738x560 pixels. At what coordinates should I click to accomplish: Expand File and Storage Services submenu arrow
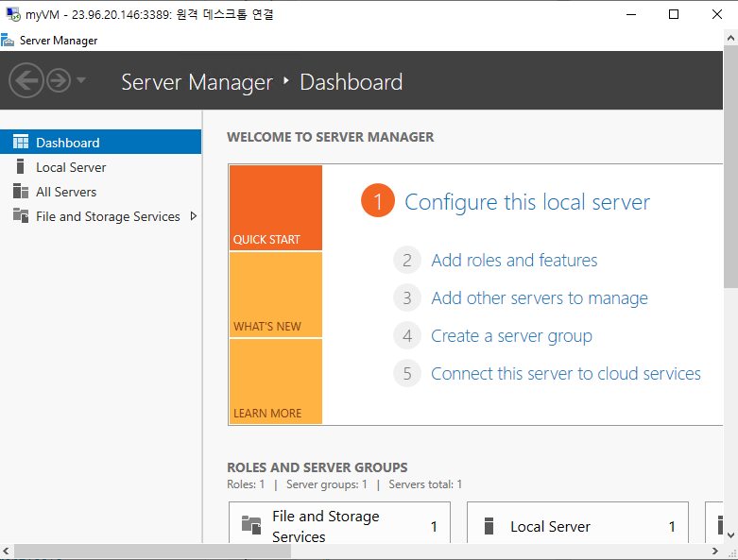point(194,216)
